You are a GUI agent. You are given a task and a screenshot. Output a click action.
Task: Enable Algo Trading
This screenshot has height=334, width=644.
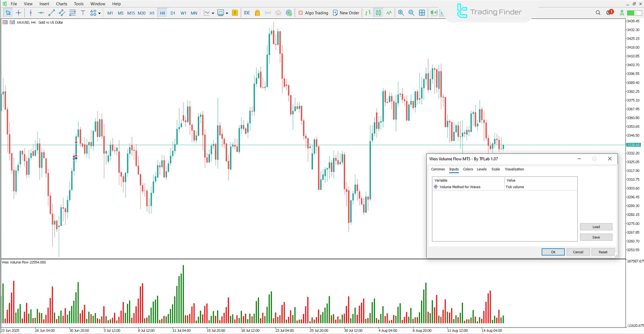313,13
